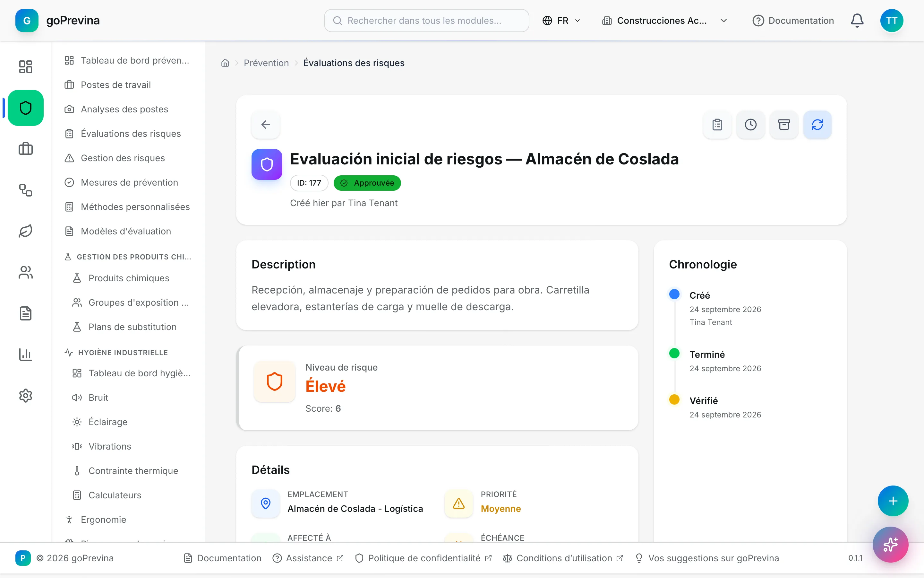The image size is (924, 578).
Task: Open Politique de confidentialité footer link
Action: click(x=423, y=558)
